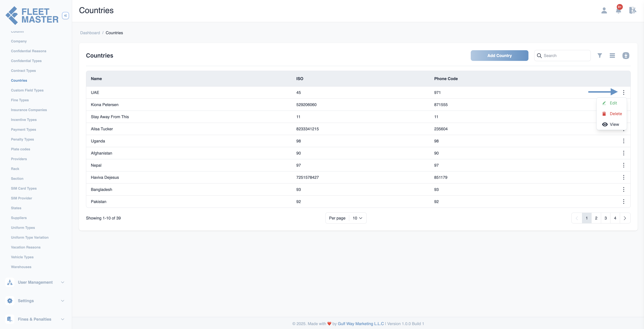Open Uniform Type Variation in the sidebar
Screen dimensions: 644x329
click(30, 238)
